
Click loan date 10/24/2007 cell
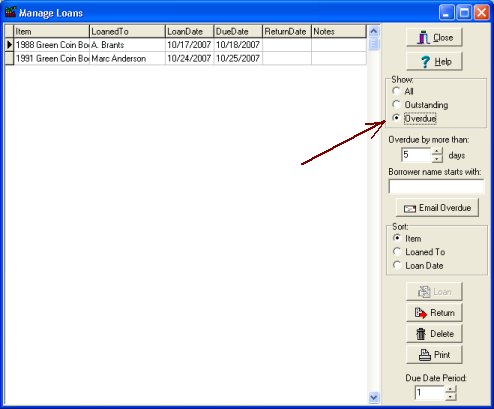pos(189,58)
